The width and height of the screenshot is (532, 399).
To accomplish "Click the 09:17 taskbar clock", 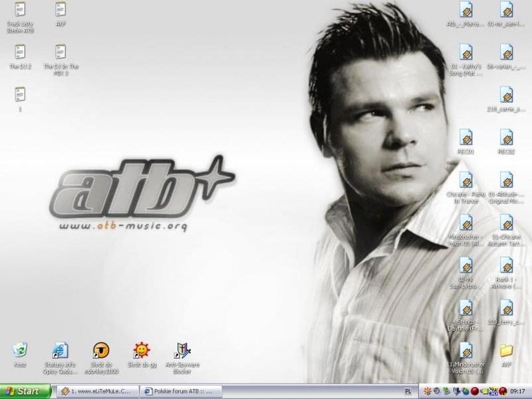I will coord(517,392).
